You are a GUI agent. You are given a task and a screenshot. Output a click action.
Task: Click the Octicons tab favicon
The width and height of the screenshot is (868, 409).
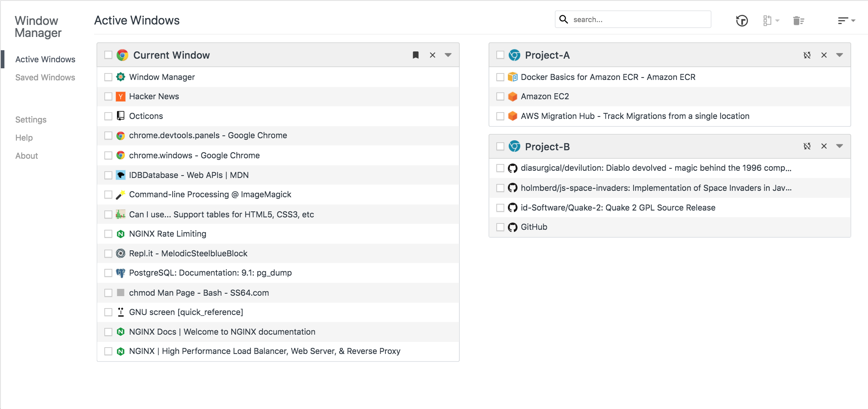pos(120,116)
